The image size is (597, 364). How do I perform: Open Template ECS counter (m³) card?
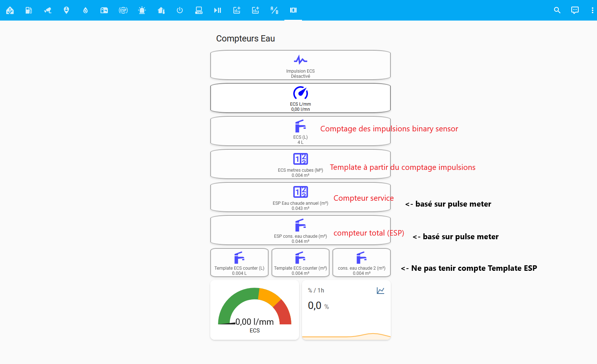301,262
